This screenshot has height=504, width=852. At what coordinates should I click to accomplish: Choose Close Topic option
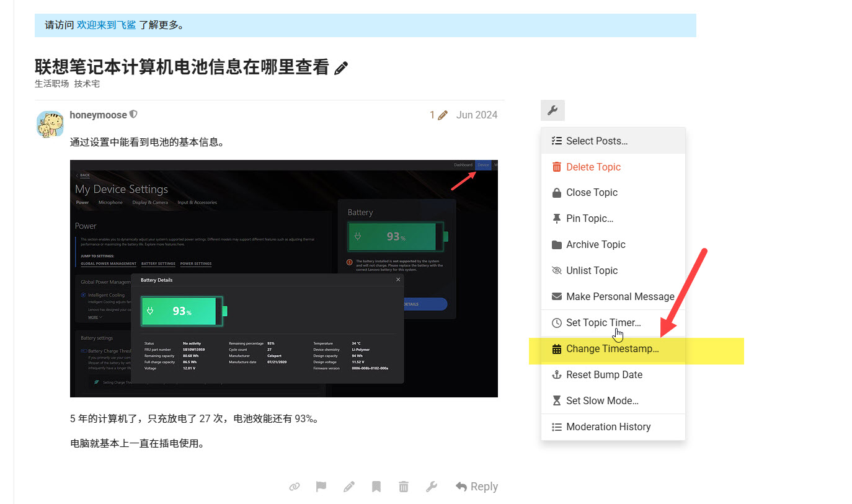[613, 192]
